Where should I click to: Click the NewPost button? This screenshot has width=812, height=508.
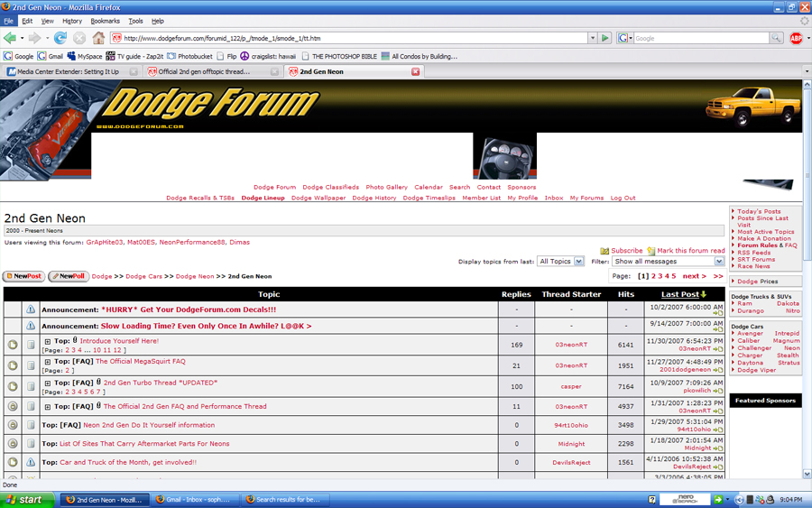pyautogui.click(x=23, y=276)
